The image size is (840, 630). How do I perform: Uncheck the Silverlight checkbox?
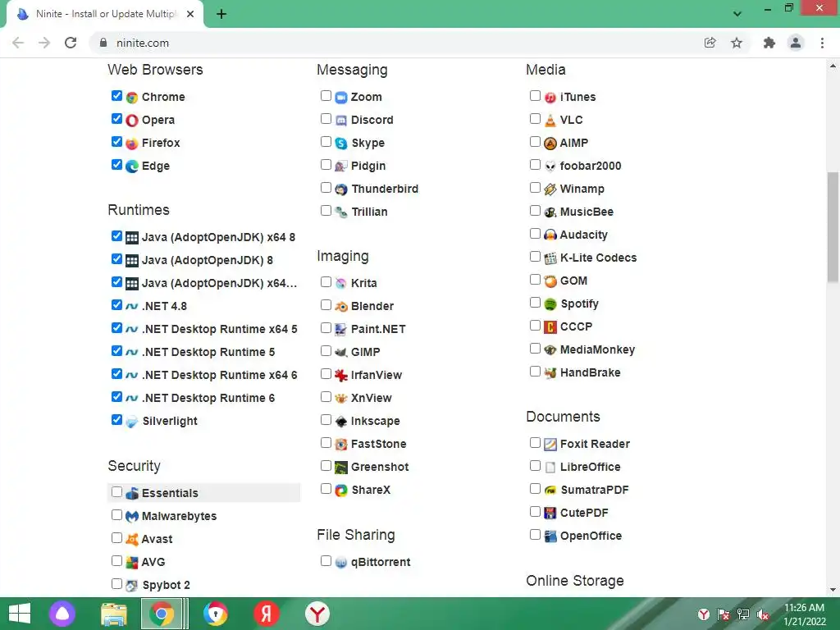(116, 420)
